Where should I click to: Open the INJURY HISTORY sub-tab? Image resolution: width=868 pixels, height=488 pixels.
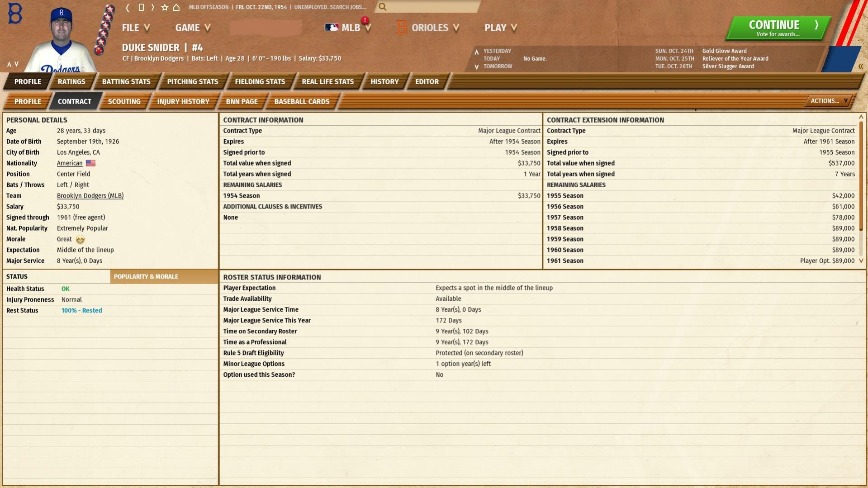coord(183,101)
